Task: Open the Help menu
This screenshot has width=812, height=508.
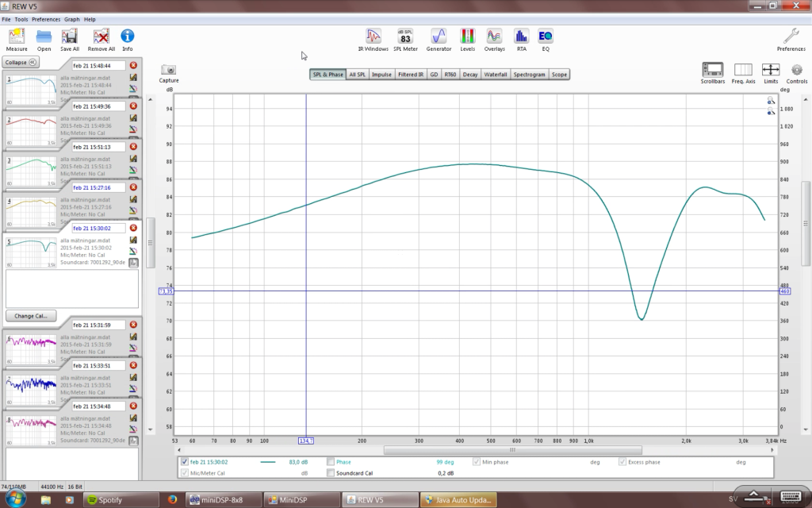Action: click(90, 19)
